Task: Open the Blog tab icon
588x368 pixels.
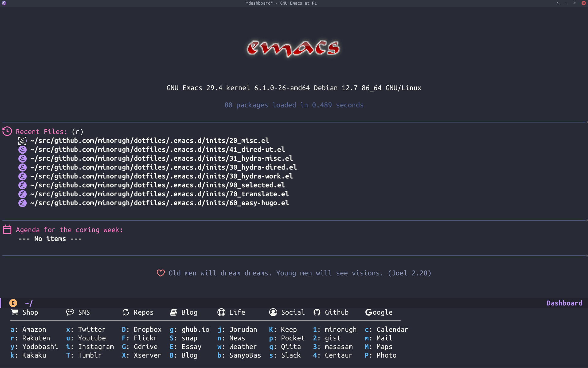Action: coord(173,312)
